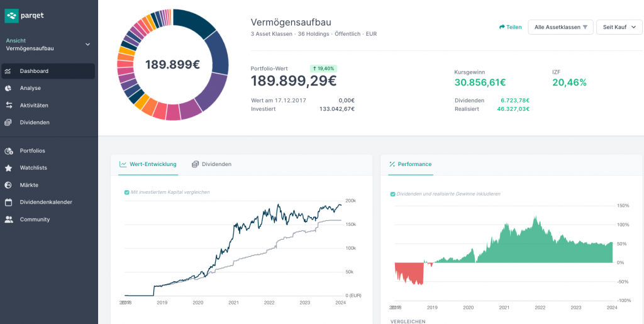Image resolution: width=644 pixels, height=324 pixels.
Task: Click the Teilen share link
Action: [x=510, y=27]
